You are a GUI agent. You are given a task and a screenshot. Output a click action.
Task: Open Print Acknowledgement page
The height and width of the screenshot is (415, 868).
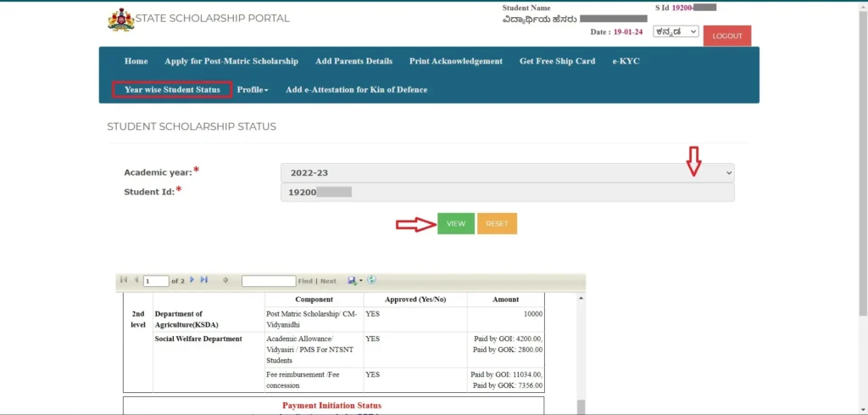(x=456, y=61)
